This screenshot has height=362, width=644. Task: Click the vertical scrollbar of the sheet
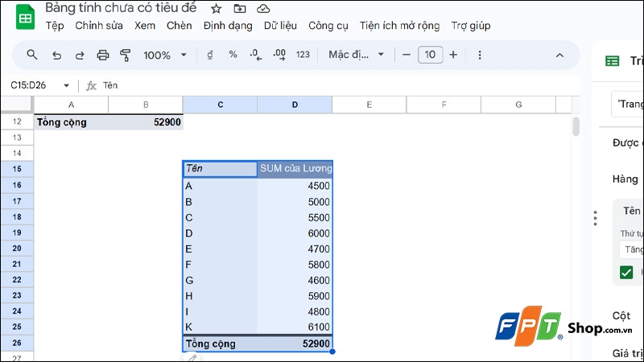(576, 127)
